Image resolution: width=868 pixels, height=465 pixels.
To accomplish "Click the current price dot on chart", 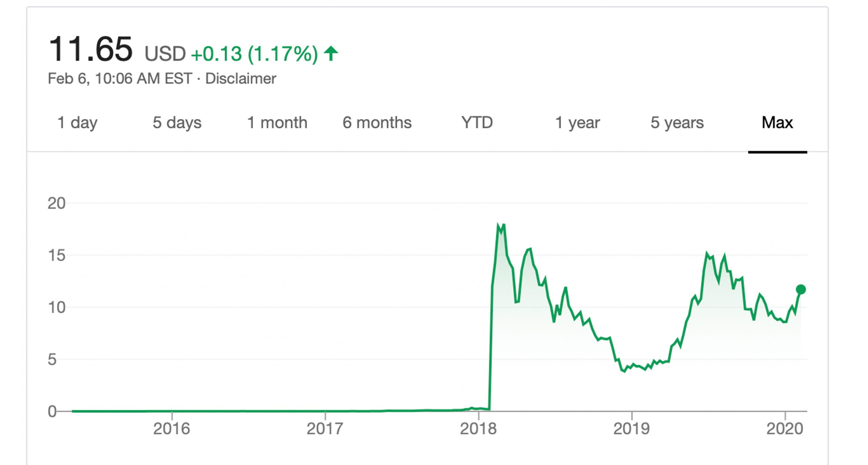I will pyautogui.click(x=801, y=289).
